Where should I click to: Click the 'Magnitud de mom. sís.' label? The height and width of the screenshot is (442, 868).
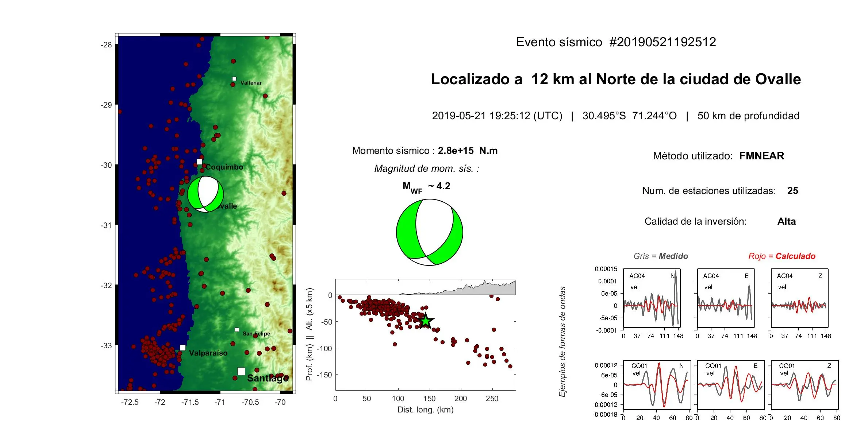427,168
